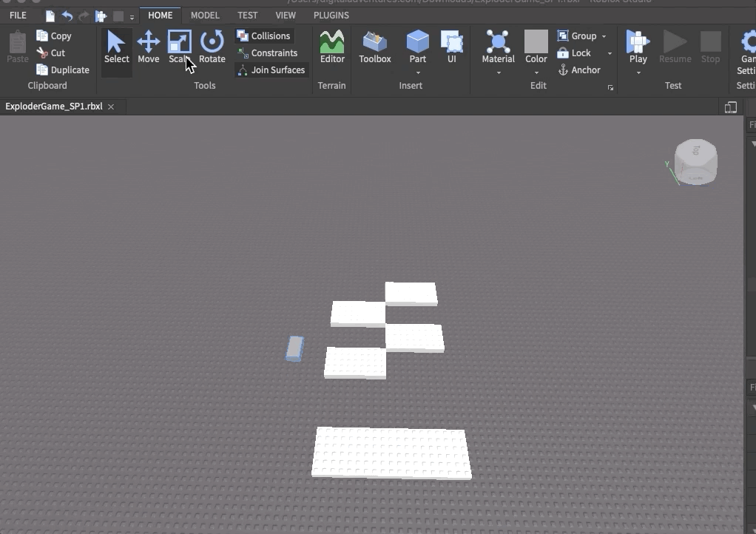The image size is (756, 534).
Task: Click the Stop test button
Action: tap(710, 47)
